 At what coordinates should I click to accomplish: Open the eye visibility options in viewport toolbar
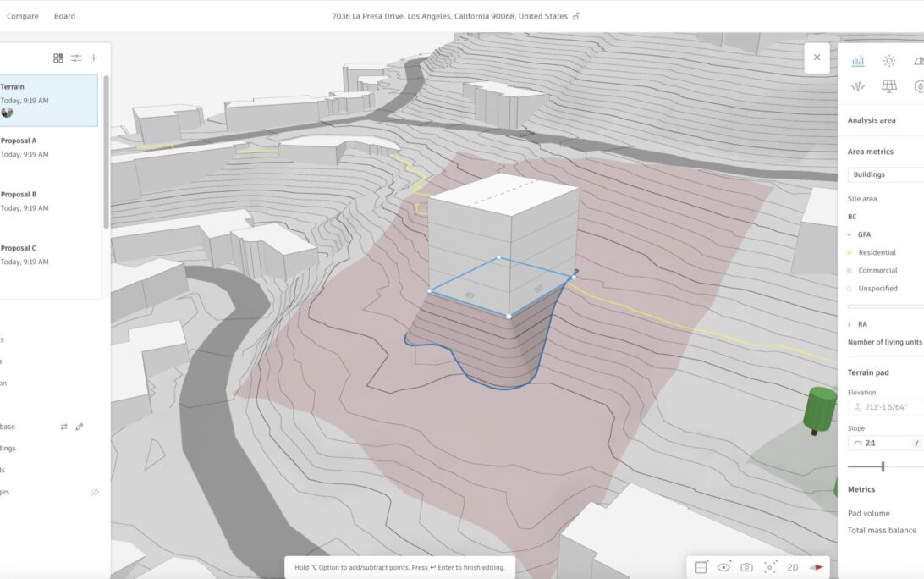pos(723,567)
